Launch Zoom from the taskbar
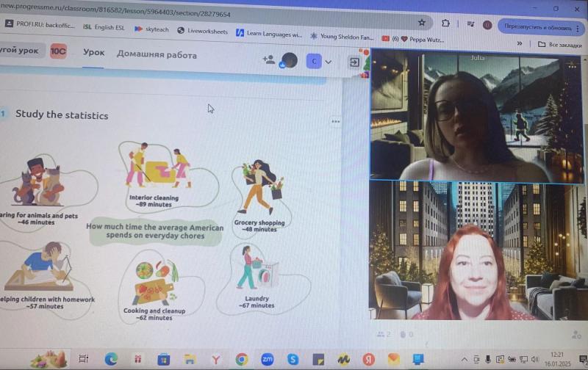The image size is (588, 370). (x=267, y=360)
